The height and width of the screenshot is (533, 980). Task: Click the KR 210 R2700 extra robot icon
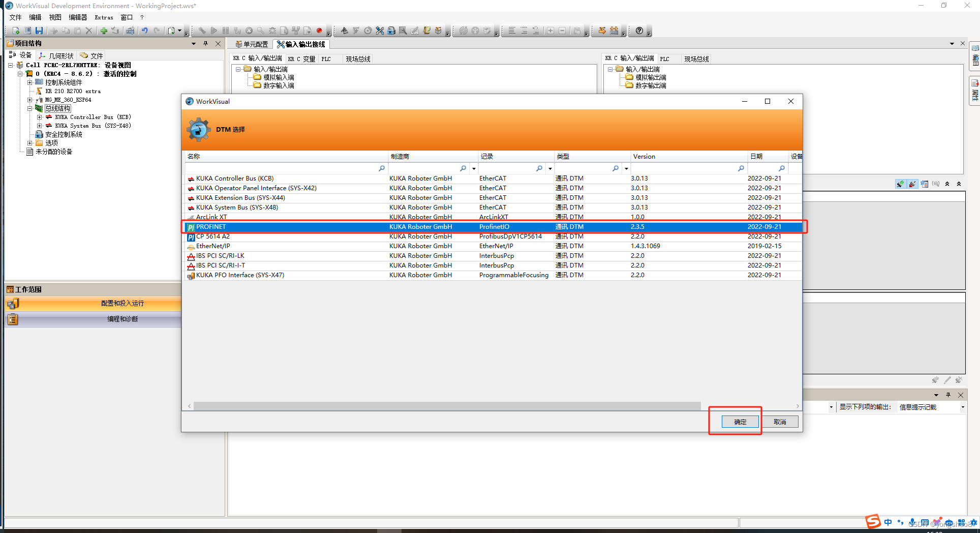pyautogui.click(x=39, y=91)
